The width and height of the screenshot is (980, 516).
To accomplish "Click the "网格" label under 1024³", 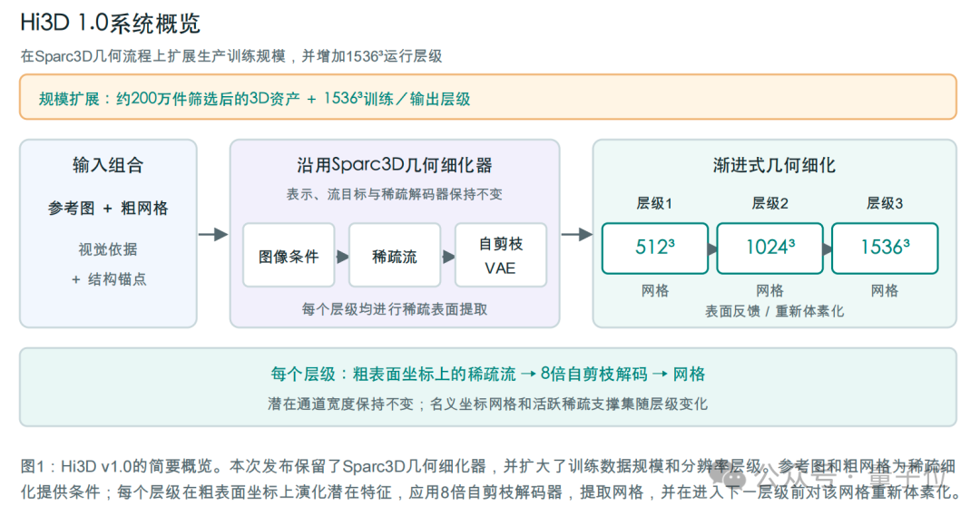I will coord(770,290).
